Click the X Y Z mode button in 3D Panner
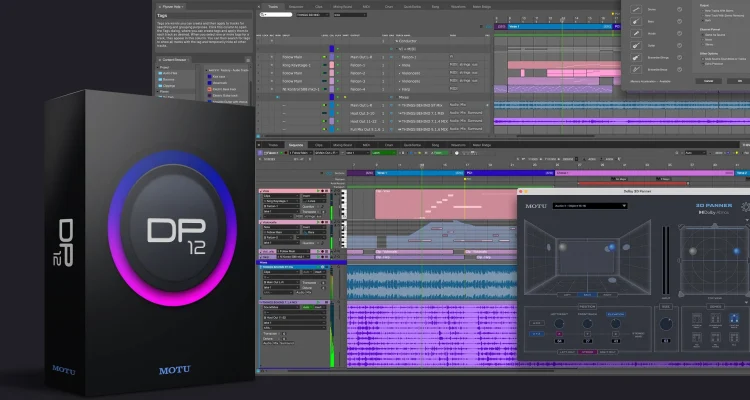Screen dimensions: 750x400 pyautogui.click(x=537, y=333)
